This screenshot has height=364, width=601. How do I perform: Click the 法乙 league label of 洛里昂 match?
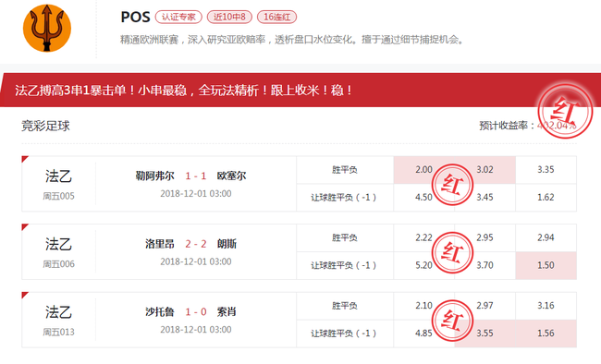pos(58,244)
